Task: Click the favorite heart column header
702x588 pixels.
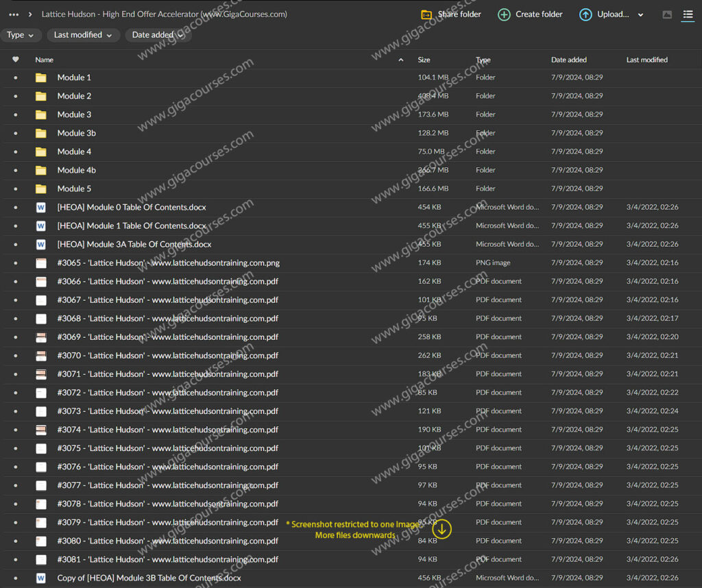Action: [x=16, y=60]
